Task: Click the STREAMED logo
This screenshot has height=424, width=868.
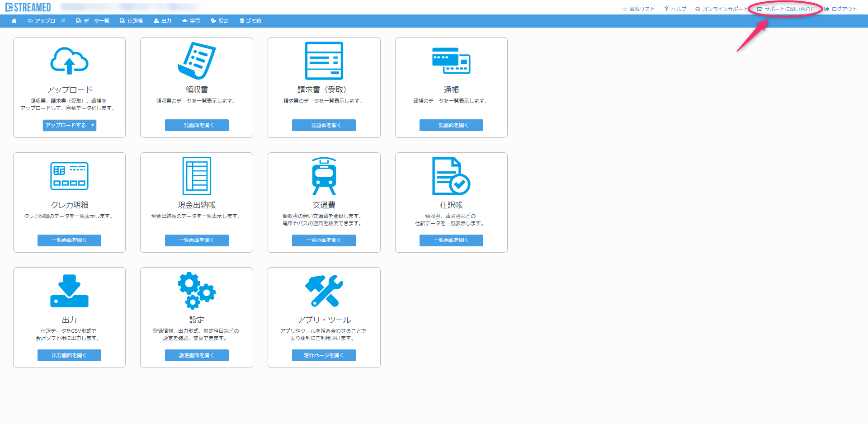Action: click(x=28, y=8)
